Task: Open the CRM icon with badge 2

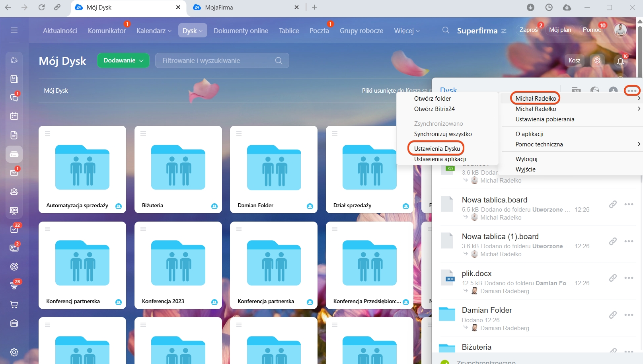Action: [x=14, y=248]
